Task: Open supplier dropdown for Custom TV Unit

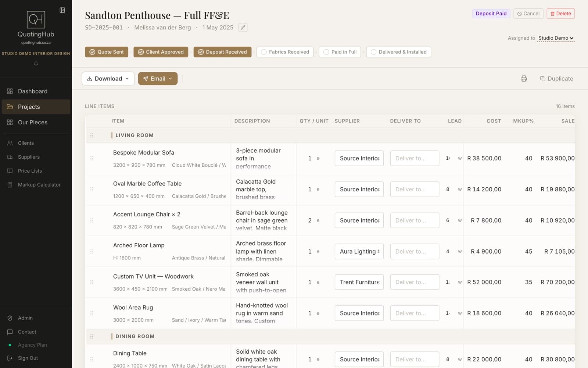Action: click(359, 282)
